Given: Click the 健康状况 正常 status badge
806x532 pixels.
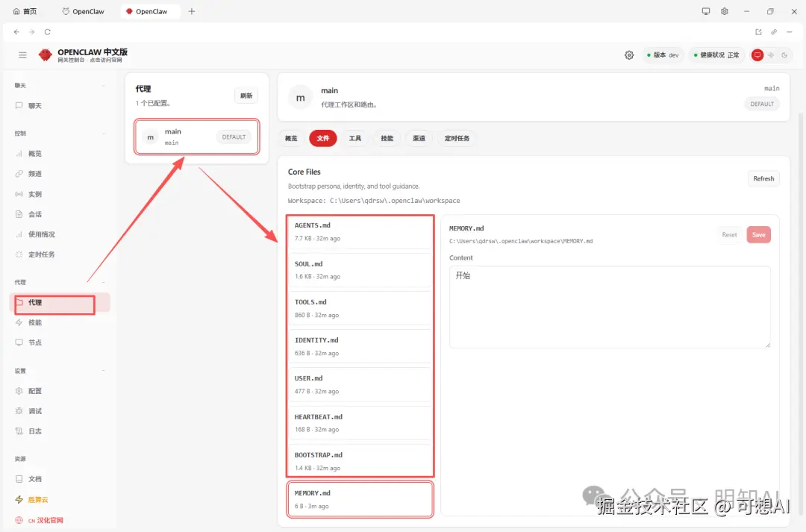Looking at the screenshot, I should [x=716, y=55].
